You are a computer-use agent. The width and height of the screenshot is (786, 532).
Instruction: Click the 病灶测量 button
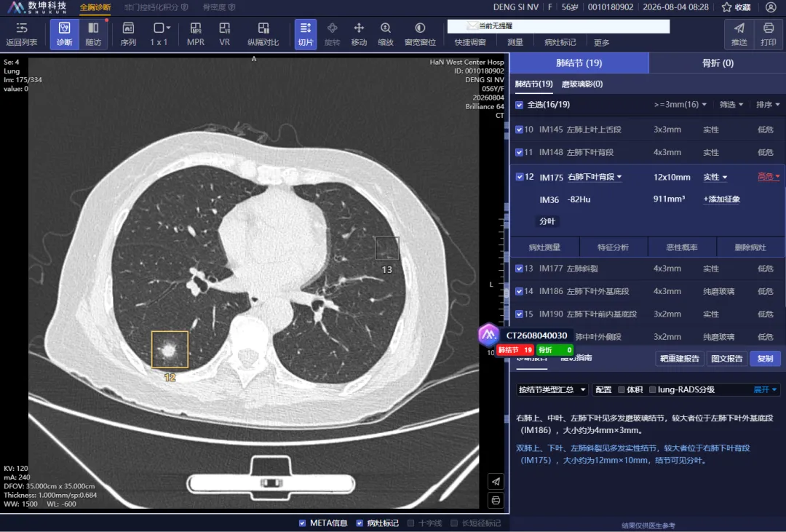pyautogui.click(x=544, y=247)
